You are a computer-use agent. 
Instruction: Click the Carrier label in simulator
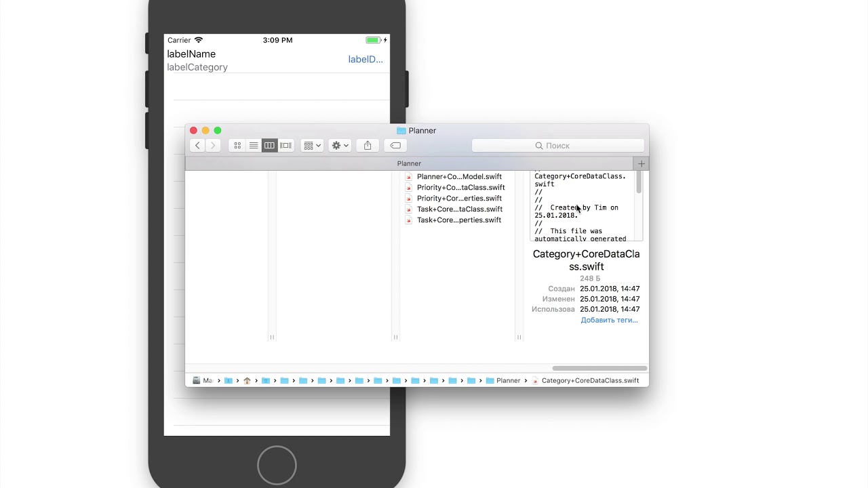[x=180, y=40]
